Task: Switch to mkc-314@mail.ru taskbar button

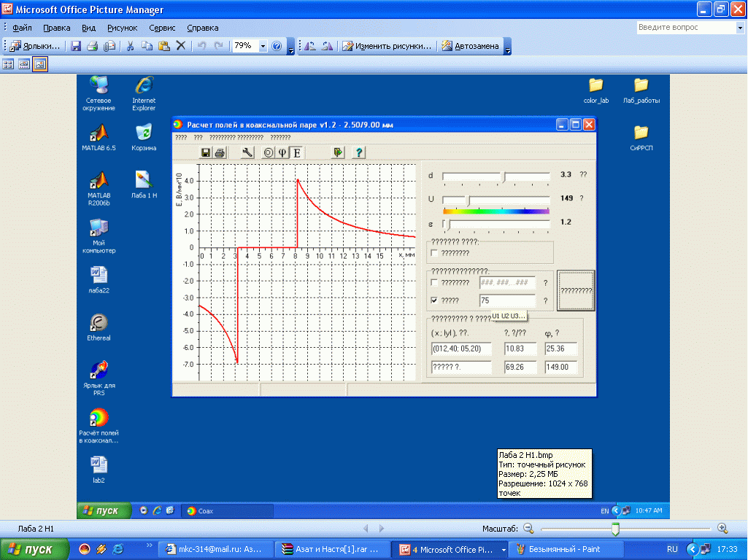Action: click(215, 550)
